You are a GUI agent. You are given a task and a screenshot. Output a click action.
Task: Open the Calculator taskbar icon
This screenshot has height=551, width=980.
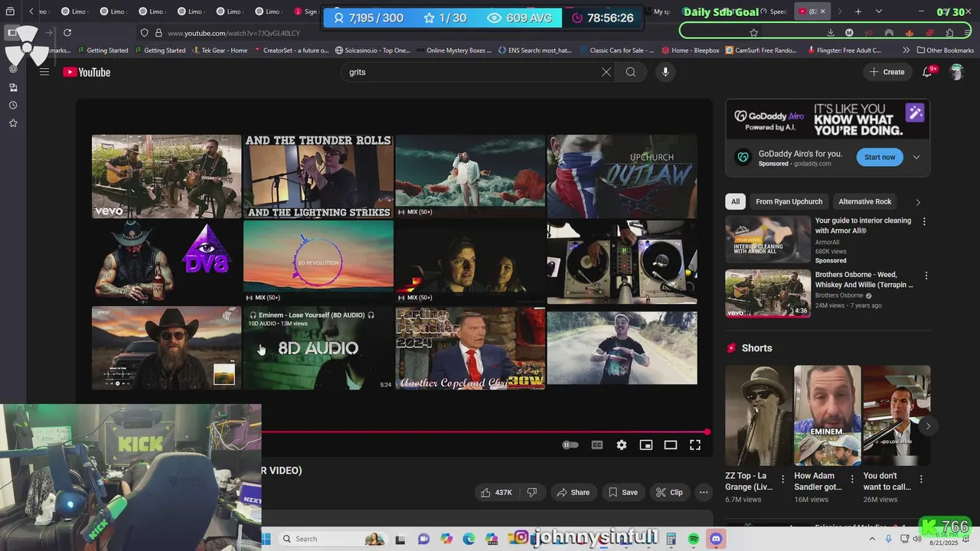tap(671, 539)
